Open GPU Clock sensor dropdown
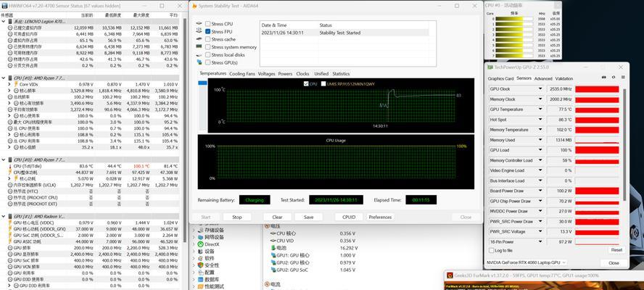Viewport: 644px width, 290px height. point(541,89)
